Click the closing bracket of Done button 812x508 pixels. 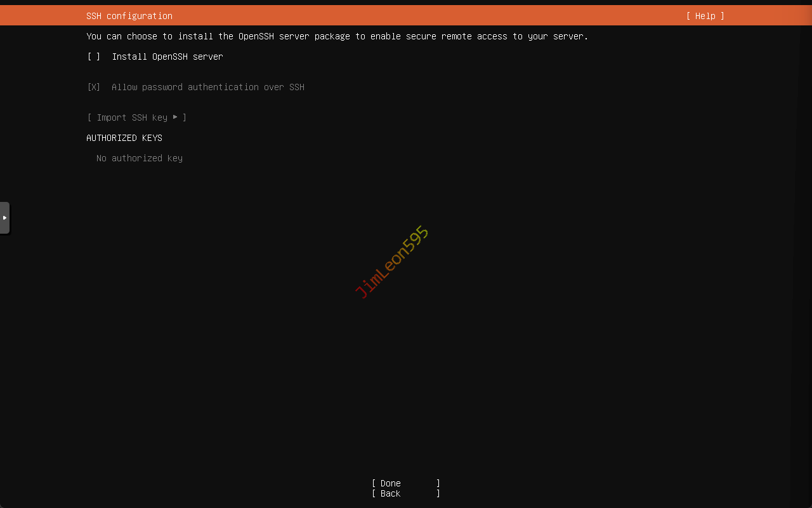(438, 483)
